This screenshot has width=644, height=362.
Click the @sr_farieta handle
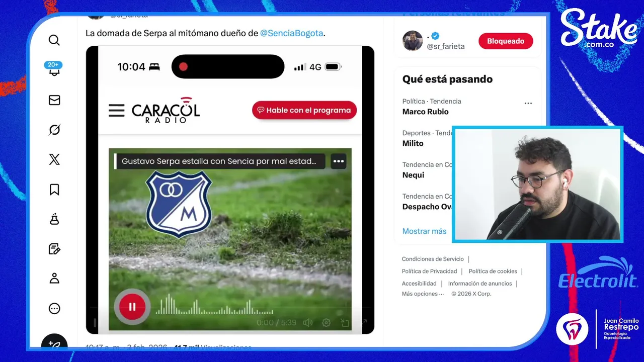pyautogui.click(x=446, y=46)
